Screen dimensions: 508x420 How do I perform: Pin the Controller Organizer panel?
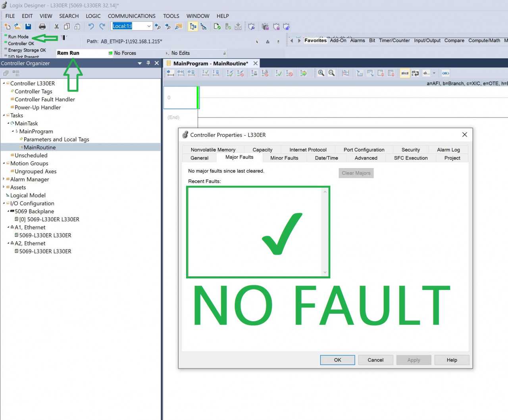pos(148,63)
